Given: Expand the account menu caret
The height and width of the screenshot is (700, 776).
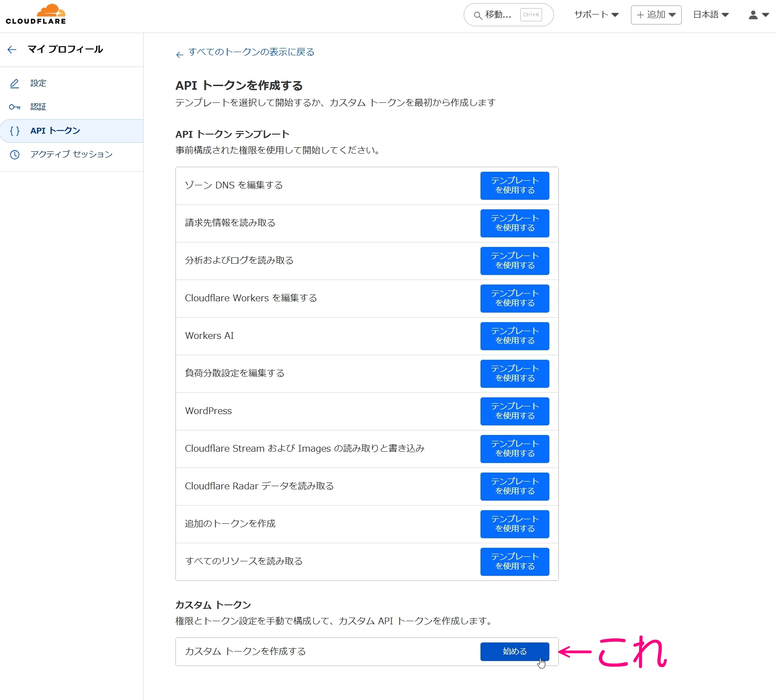Looking at the screenshot, I should [x=766, y=15].
